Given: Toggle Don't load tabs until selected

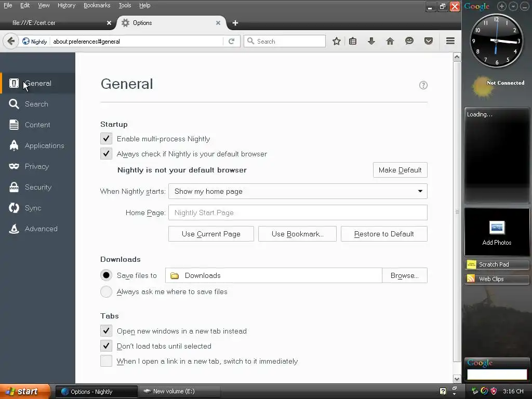Looking at the screenshot, I should (106, 345).
